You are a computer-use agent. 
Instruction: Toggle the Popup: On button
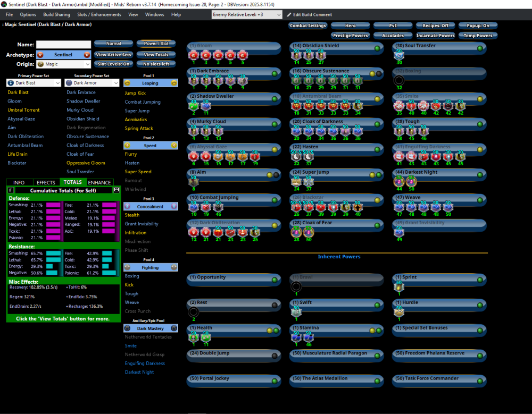(x=478, y=26)
